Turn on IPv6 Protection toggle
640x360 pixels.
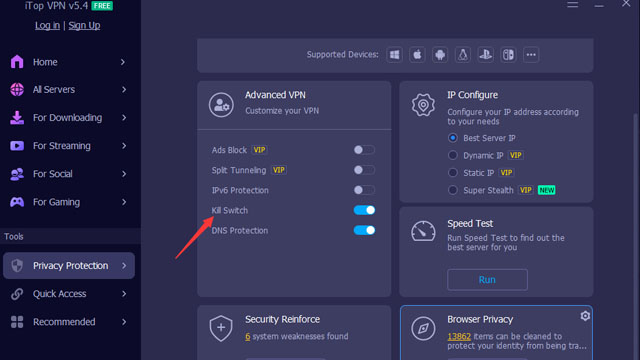click(x=364, y=190)
